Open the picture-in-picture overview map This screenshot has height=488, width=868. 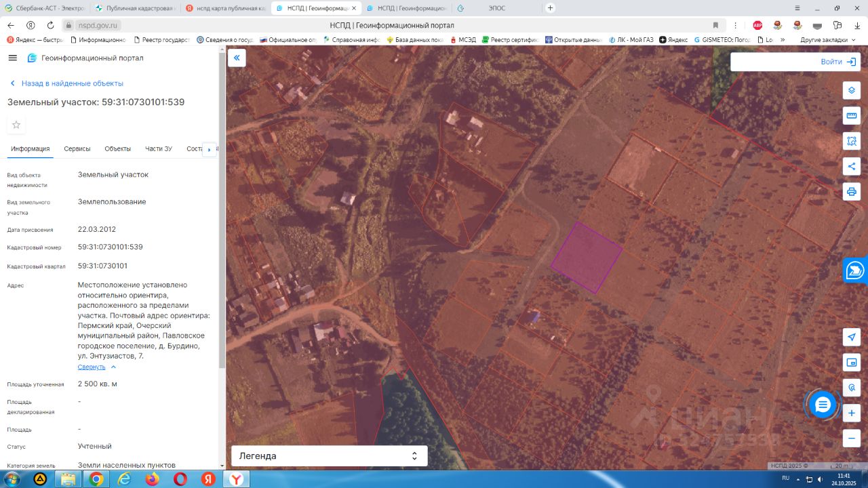852,363
